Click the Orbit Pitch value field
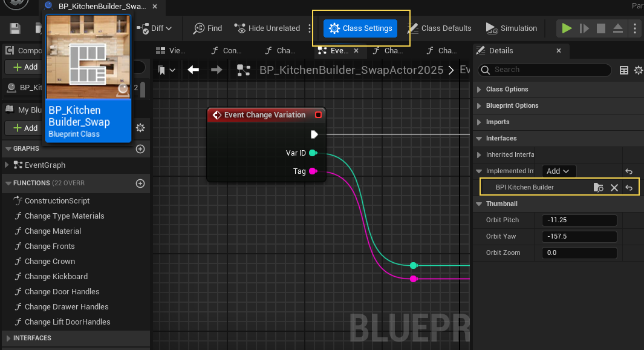 click(579, 220)
